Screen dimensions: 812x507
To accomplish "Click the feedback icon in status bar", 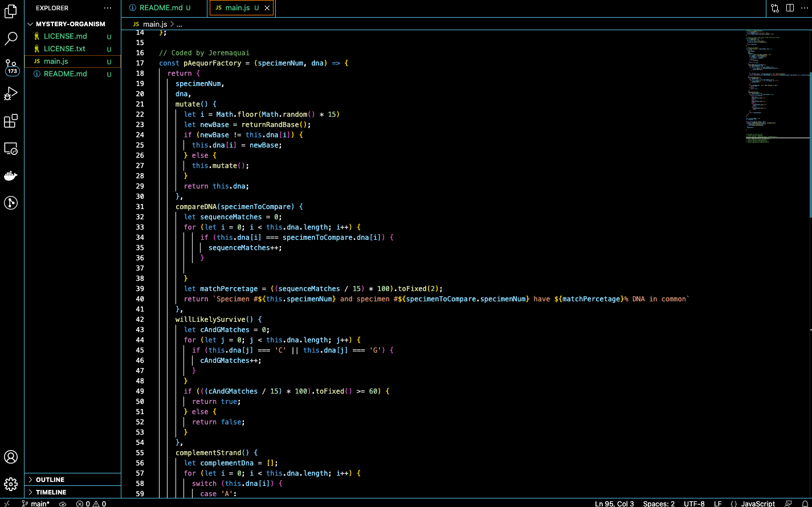I will pos(788,504).
